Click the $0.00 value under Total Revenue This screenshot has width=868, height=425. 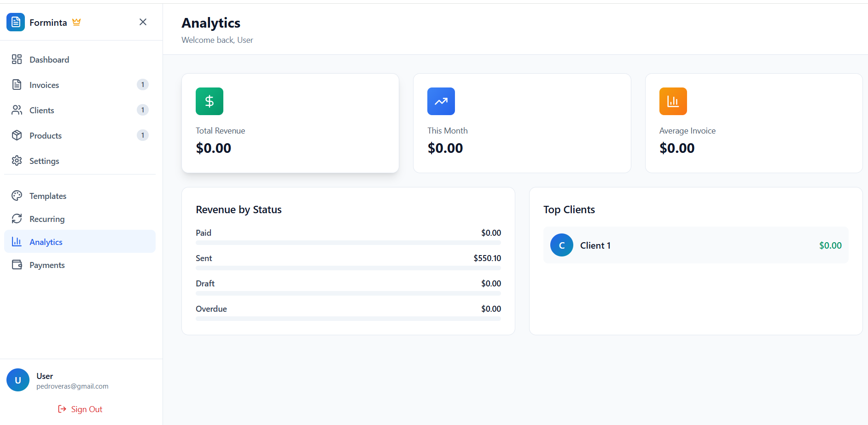pyautogui.click(x=214, y=148)
